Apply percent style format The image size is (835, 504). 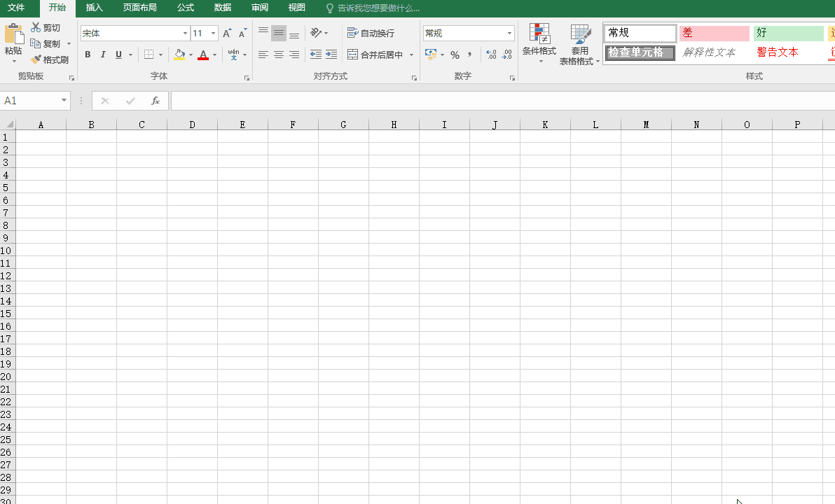point(455,55)
